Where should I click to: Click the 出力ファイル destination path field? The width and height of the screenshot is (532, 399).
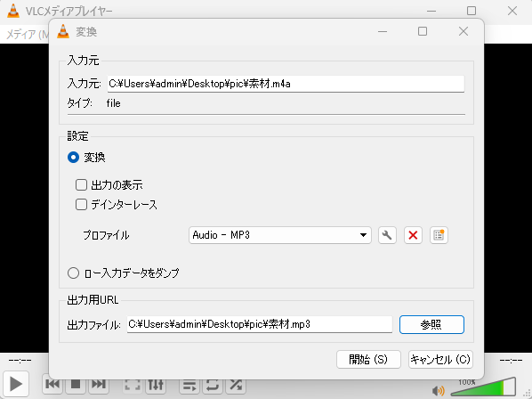coord(260,324)
